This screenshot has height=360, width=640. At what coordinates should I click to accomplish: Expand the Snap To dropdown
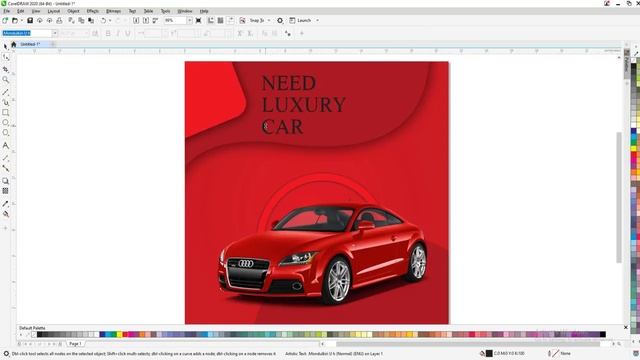point(269,20)
